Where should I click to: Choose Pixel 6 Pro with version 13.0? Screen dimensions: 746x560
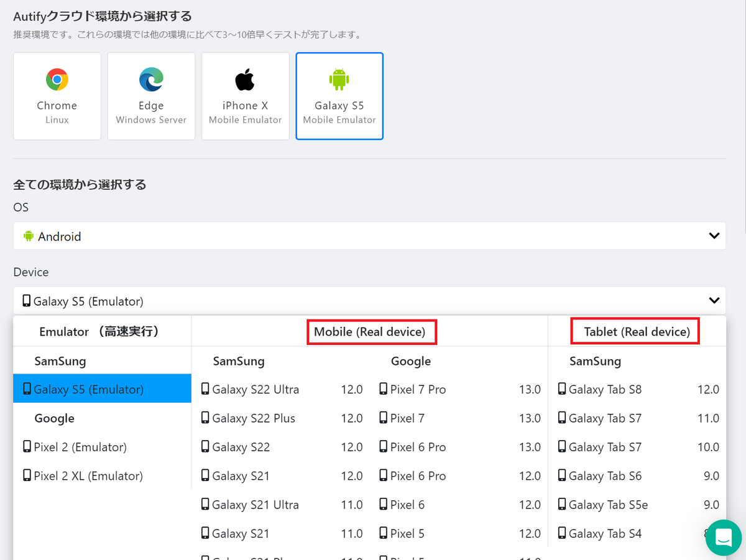pos(459,447)
